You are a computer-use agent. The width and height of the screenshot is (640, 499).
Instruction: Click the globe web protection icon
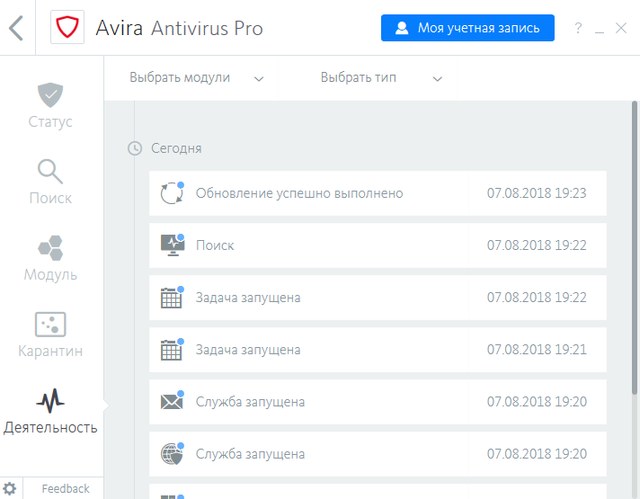tap(172, 453)
